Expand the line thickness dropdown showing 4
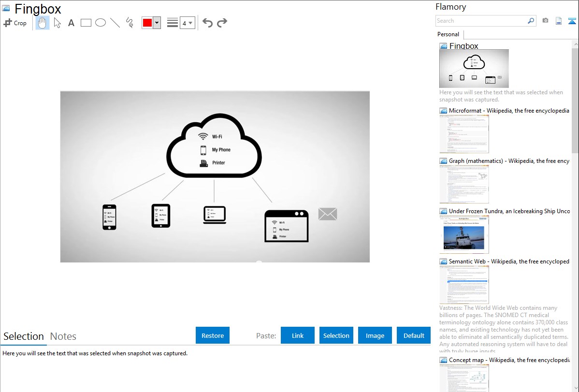The height and width of the screenshot is (392, 579). (x=187, y=23)
